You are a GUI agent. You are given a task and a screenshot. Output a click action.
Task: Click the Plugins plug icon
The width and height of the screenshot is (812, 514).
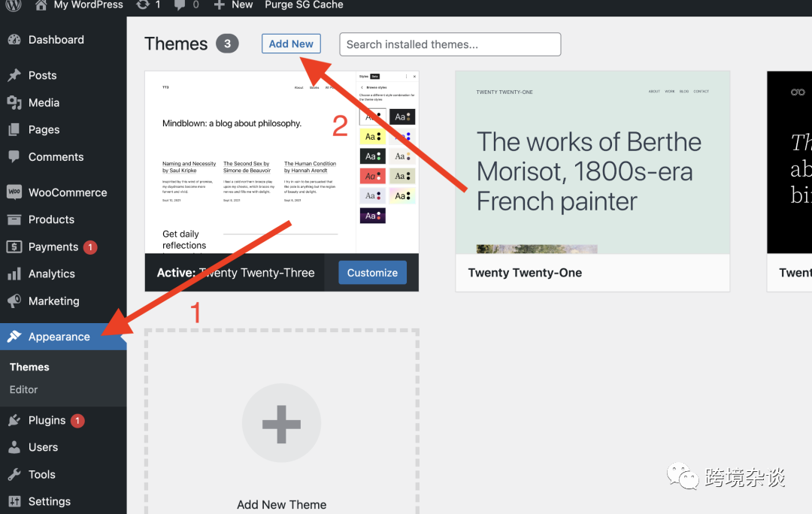click(14, 420)
